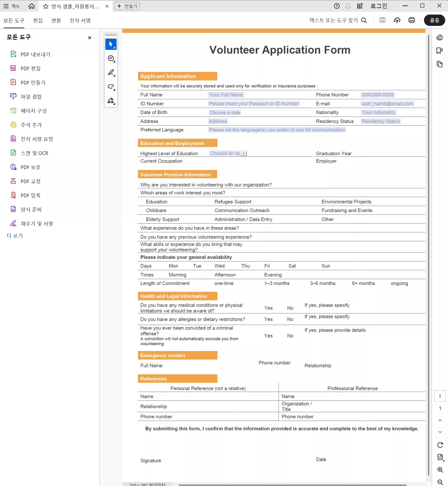The height and width of the screenshot is (486, 448).
Task: Print the document using the printer icon
Action: coord(411,20)
